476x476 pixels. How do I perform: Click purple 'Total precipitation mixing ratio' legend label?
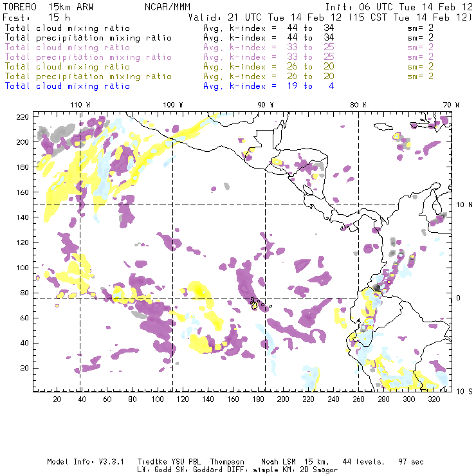(88, 57)
